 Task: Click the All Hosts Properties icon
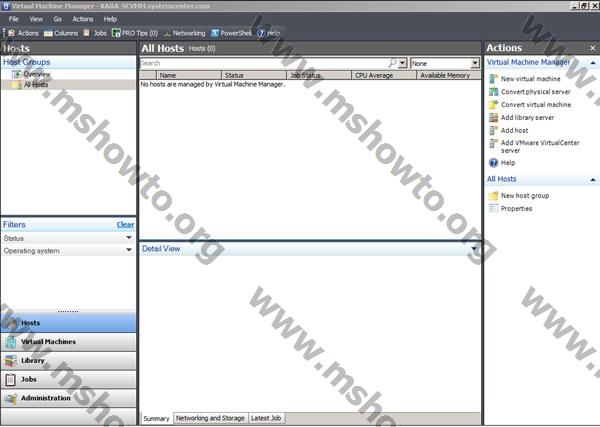[494, 209]
